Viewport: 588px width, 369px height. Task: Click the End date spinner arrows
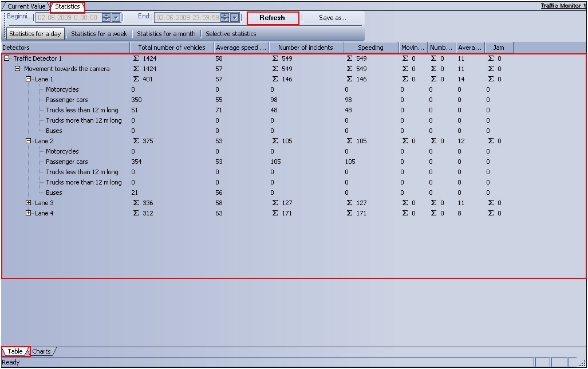coord(224,18)
